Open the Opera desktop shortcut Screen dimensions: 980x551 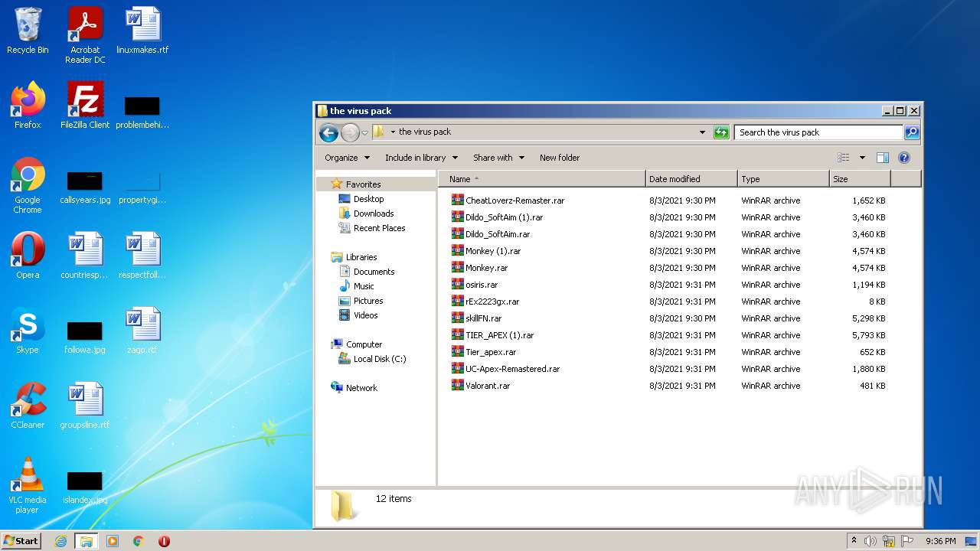[28, 256]
